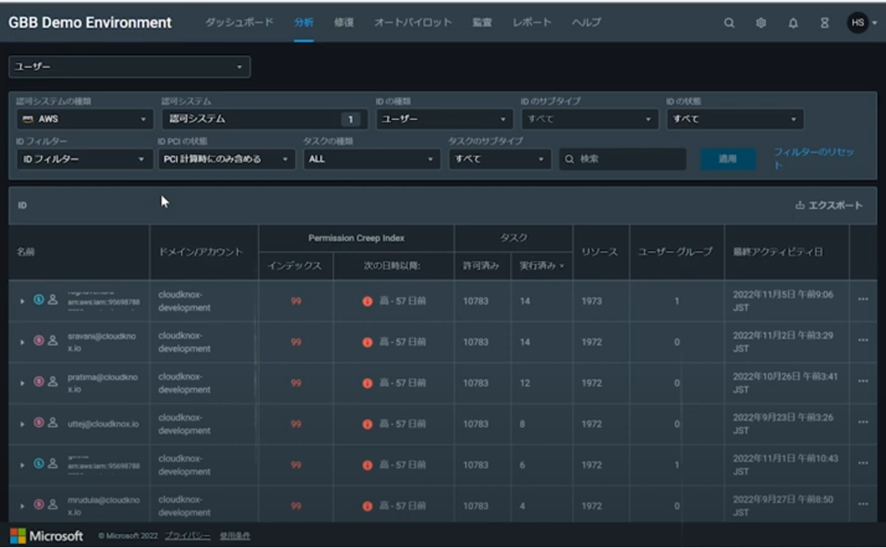Open the search icon in the top bar

point(729,23)
